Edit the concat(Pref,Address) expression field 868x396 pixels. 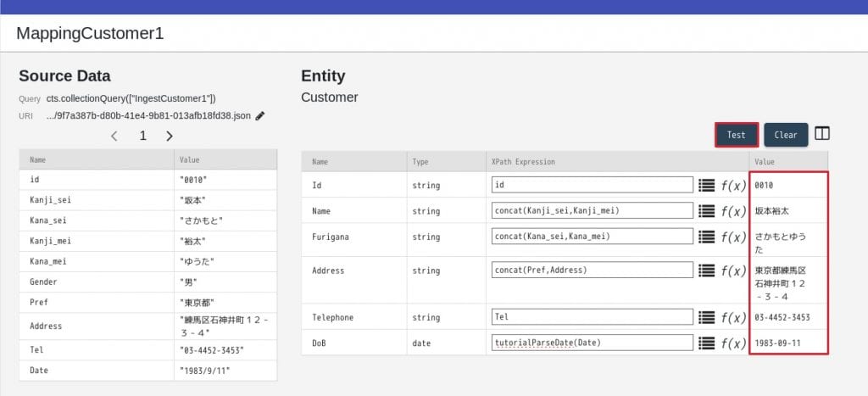click(x=592, y=271)
